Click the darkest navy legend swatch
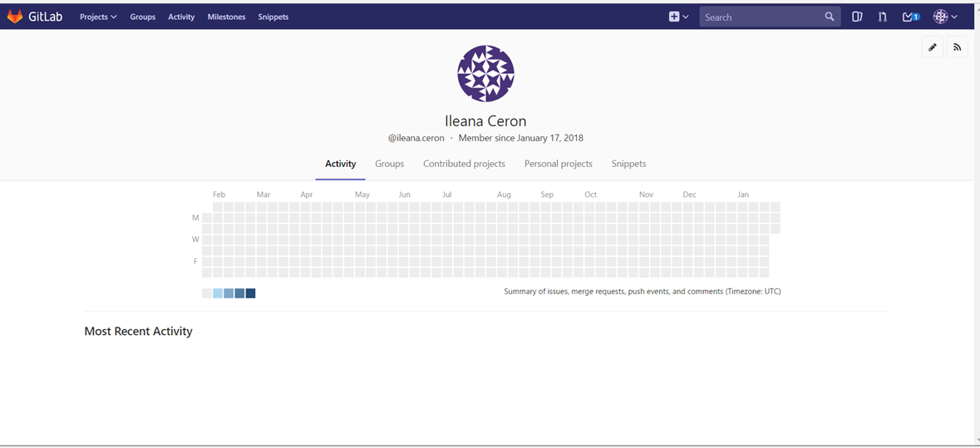The height and width of the screenshot is (448, 980). pos(251,293)
